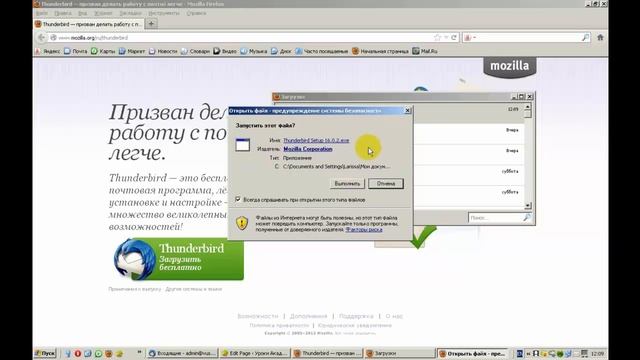Open the Дополнения footer link
The image size is (640, 360).
pyautogui.click(x=309, y=316)
